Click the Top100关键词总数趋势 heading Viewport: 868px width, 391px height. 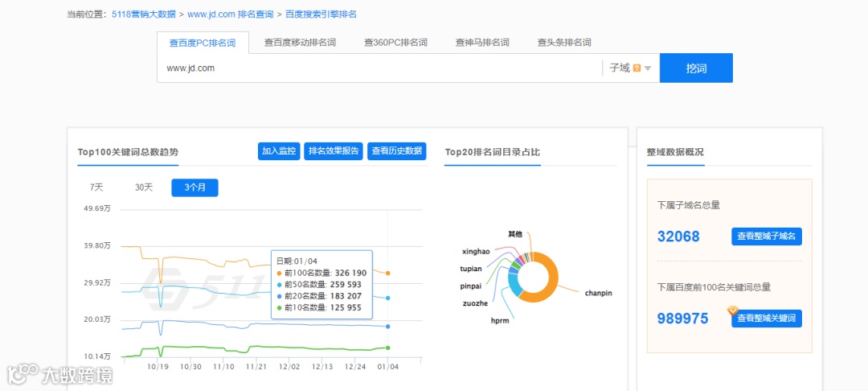[x=128, y=152]
